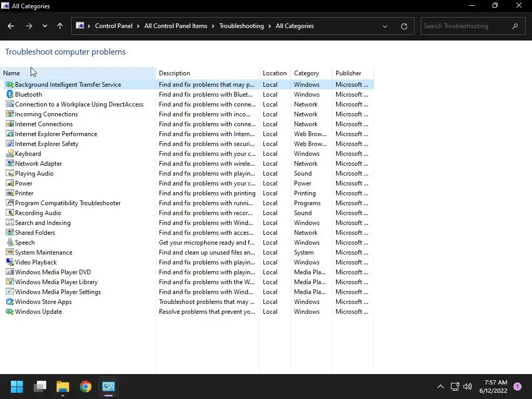Screen dimensions: 532x399
Task: Click the address bar Control Panel icon
Action: point(79,25)
